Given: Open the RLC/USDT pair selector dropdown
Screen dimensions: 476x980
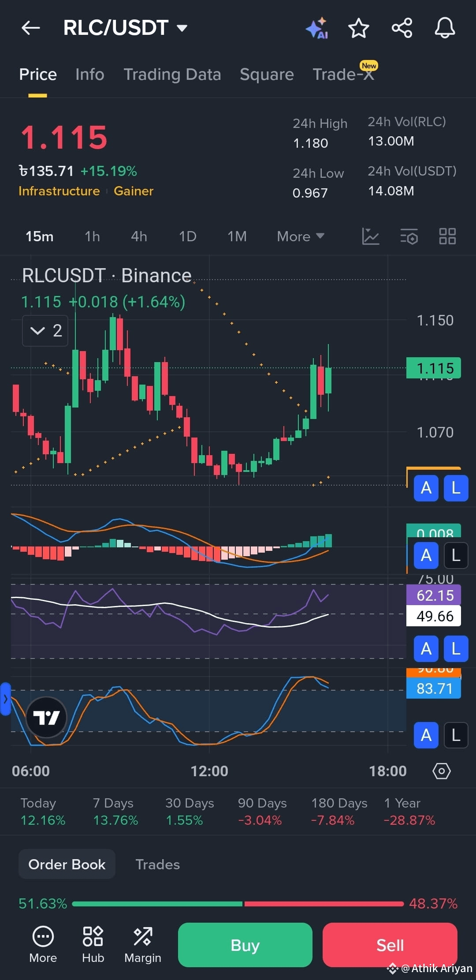Looking at the screenshot, I should [126, 28].
